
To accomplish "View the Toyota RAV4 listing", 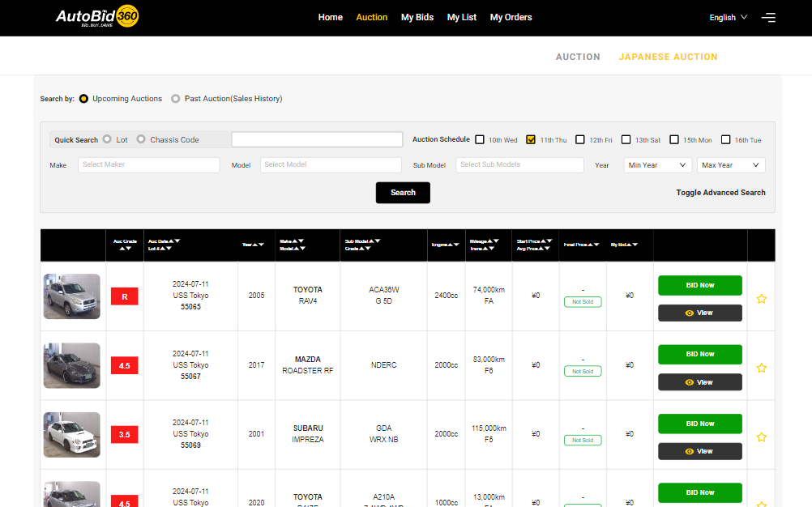I will click(x=699, y=313).
